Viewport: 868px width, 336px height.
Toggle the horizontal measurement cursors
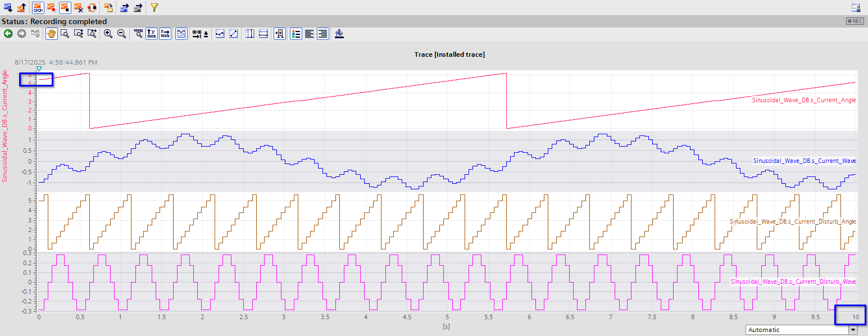[263, 34]
